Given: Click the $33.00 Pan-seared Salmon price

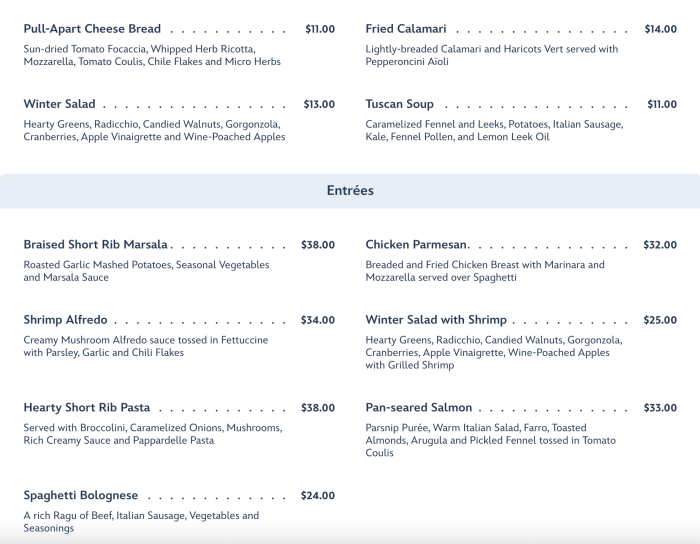Looking at the screenshot, I should click(660, 408).
